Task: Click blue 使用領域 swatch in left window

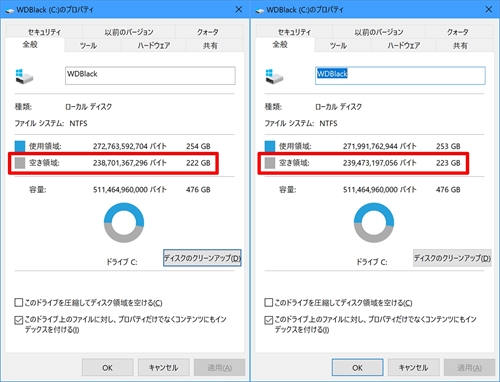Action: (20, 146)
